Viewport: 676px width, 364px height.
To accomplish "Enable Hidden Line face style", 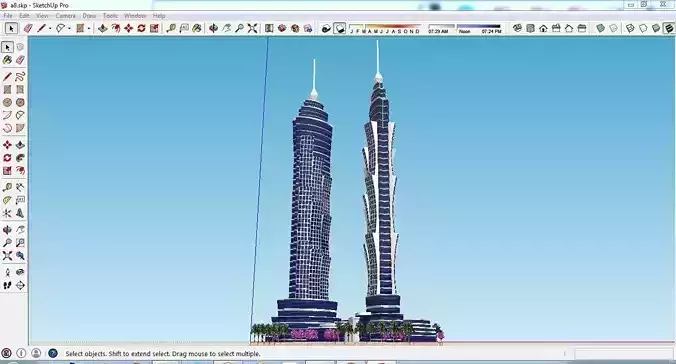I will (643, 28).
